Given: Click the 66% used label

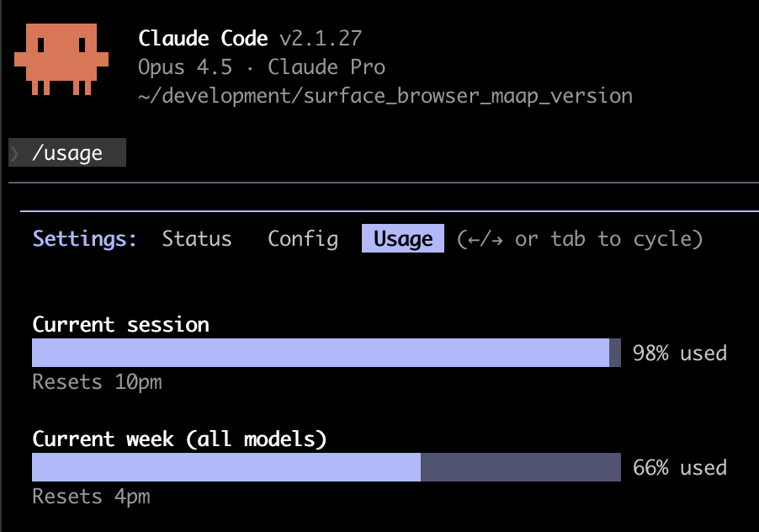Looking at the screenshot, I should 680,467.
